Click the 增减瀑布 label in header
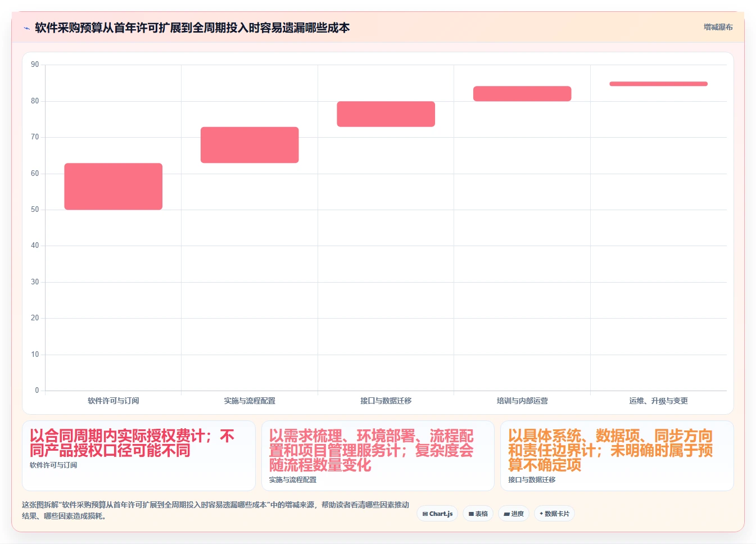The image size is (756, 544). 718,27
